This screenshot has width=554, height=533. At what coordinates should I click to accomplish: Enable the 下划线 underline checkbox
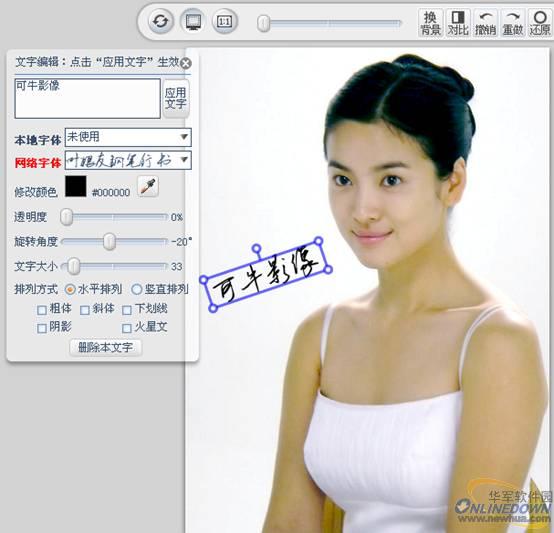pos(126,310)
